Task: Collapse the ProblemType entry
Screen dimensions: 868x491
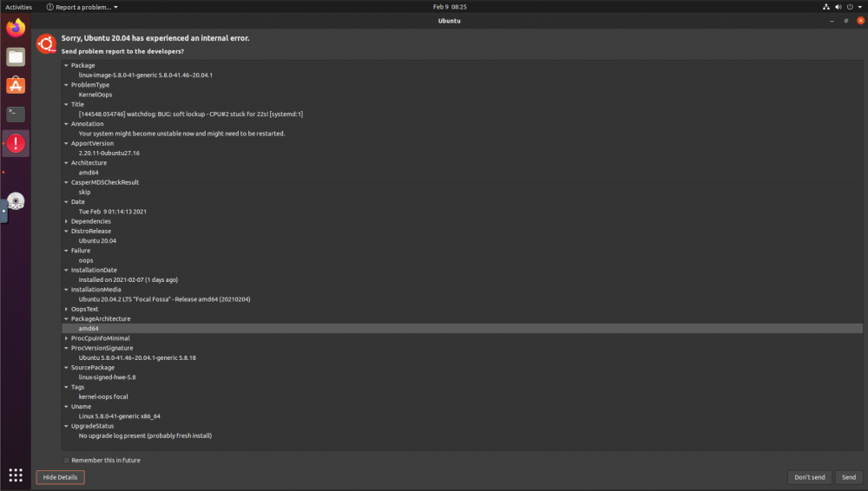Action: tap(67, 85)
